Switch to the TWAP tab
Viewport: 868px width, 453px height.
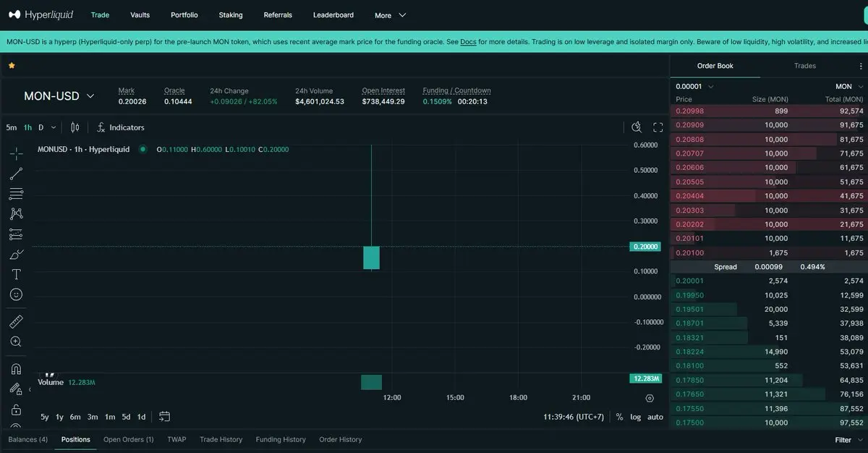(176, 439)
